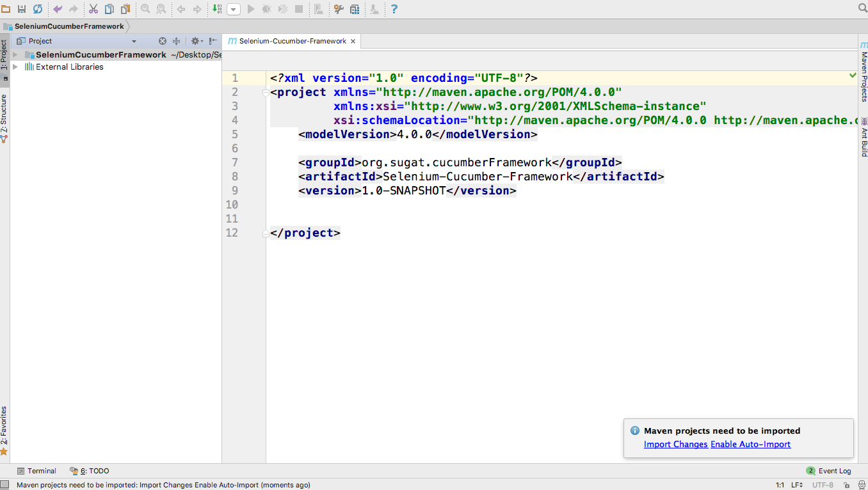Click the 1:1 cursor position indicator
The width and height of the screenshot is (868, 490).
[x=780, y=485]
